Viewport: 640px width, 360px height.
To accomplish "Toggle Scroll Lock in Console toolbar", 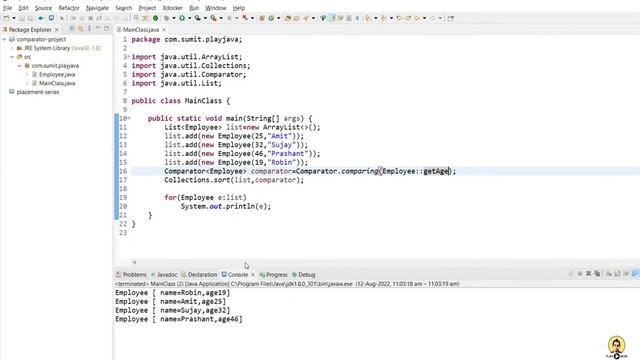I will [x=617, y=274].
